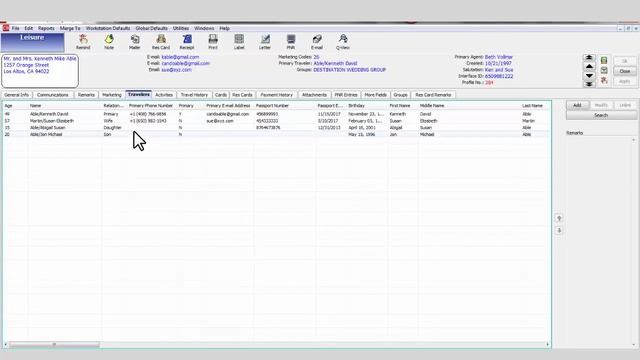The height and width of the screenshot is (360, 640).
Task: Jump to last profile with double-down arrow
Action: 589,84
